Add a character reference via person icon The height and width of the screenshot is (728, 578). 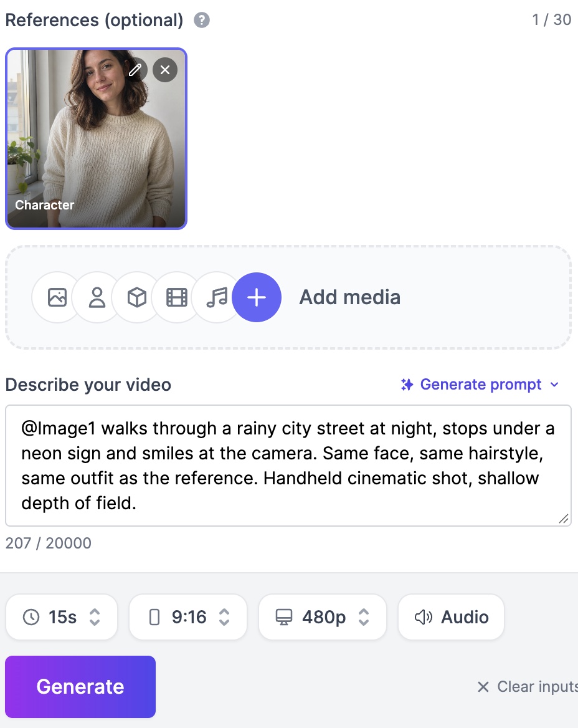97,297
